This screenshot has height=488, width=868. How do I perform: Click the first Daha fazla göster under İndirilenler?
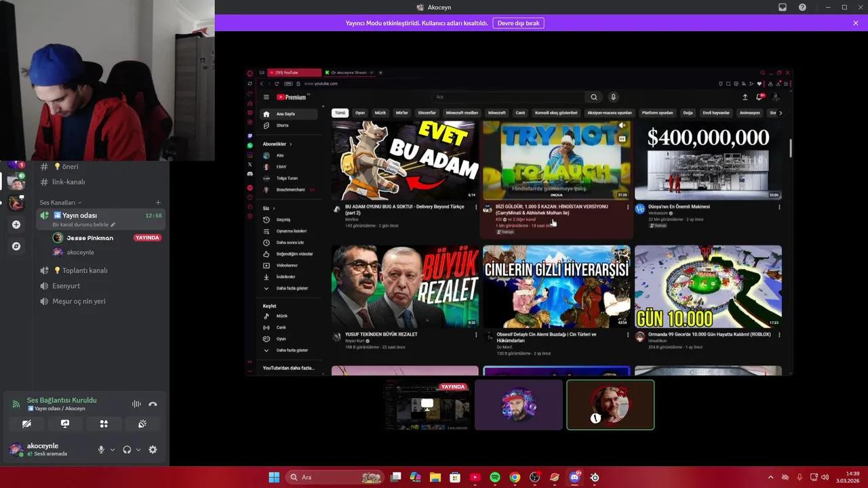click(x=292, y=288)
